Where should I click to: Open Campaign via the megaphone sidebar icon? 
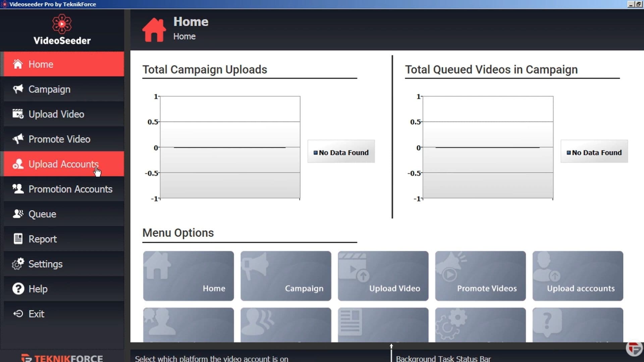tap(17, 89)
